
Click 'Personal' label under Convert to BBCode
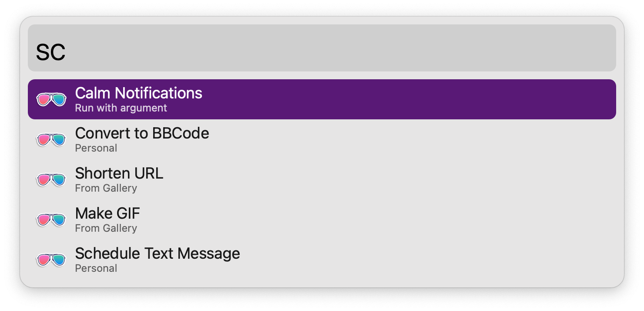(x=96, y=148)
